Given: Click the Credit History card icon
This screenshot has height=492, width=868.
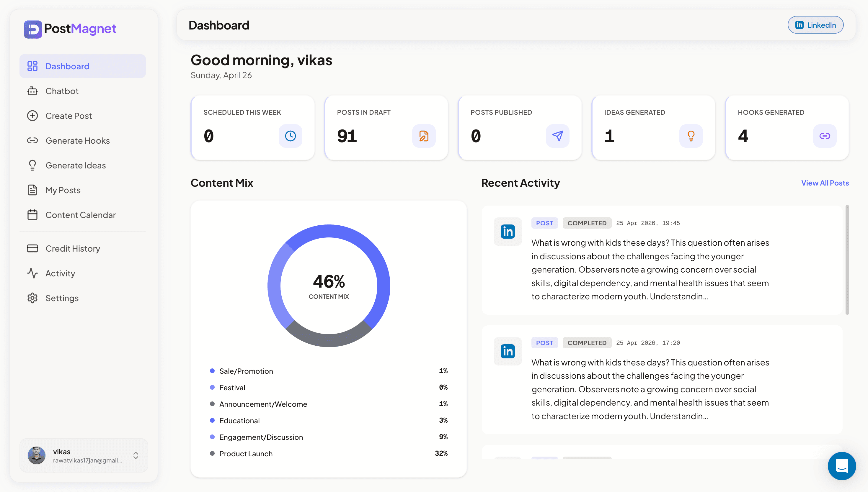Looking at the screenshot, I should [x=32, y=248].
